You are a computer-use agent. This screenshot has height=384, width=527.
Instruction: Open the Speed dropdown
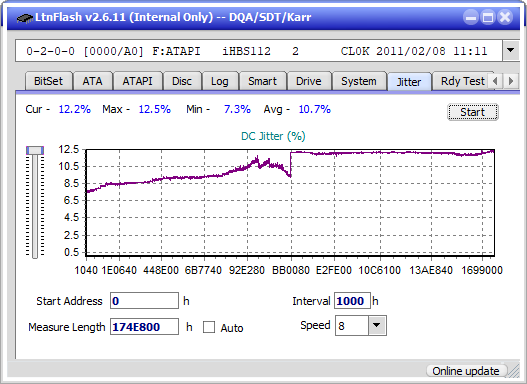[x=377, y=326]
